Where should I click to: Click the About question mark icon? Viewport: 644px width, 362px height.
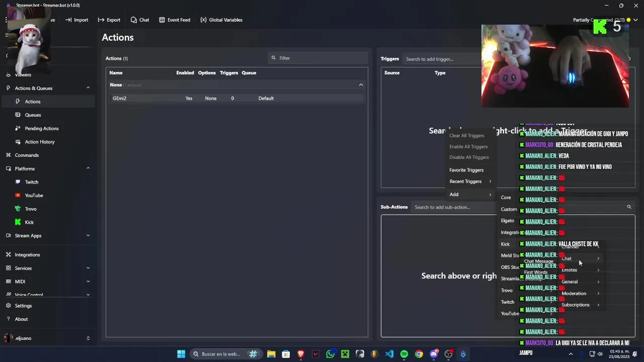coord(8,319)
